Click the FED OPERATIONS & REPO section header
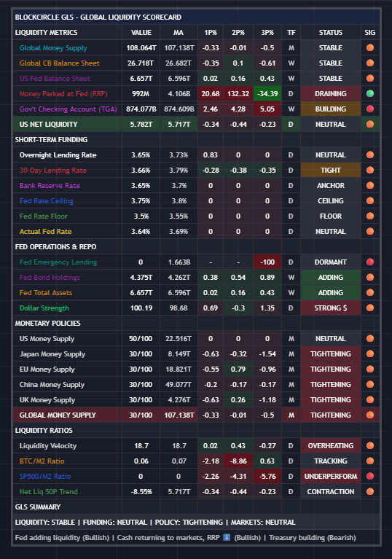This screenshot has height=559, width=392. 55,246
